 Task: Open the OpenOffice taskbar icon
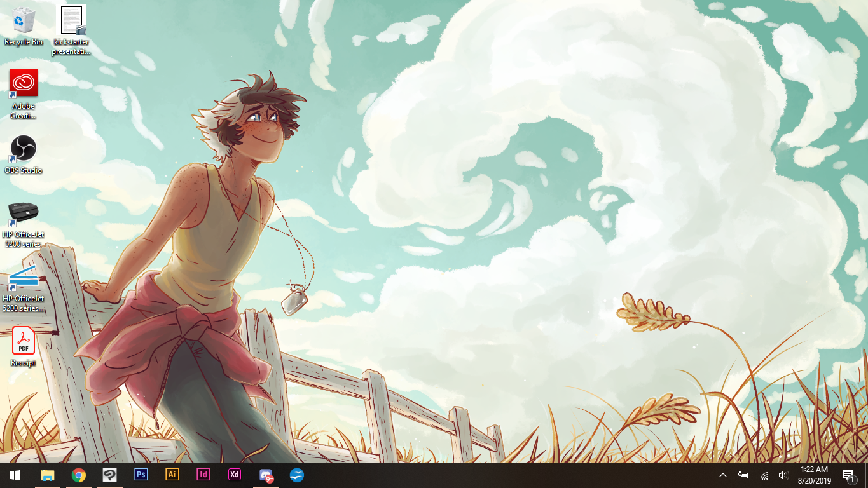coord(297,475)
